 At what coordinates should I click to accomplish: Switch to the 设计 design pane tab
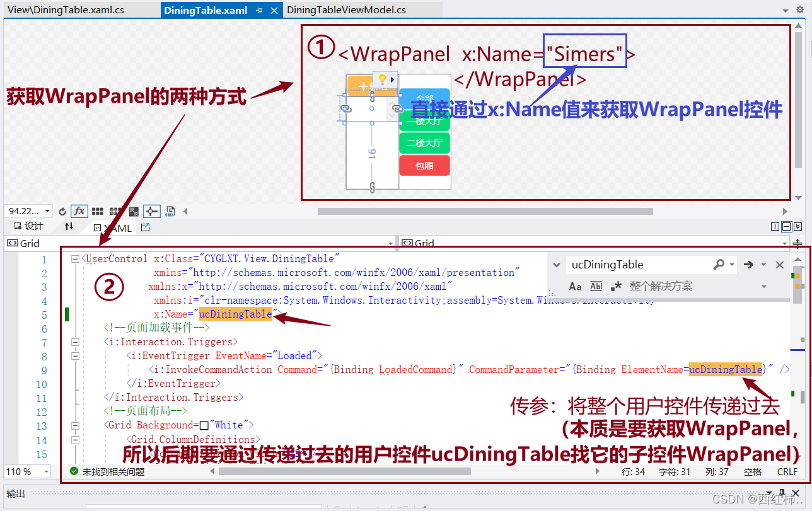pyautogui.click(x=29, y=227)
